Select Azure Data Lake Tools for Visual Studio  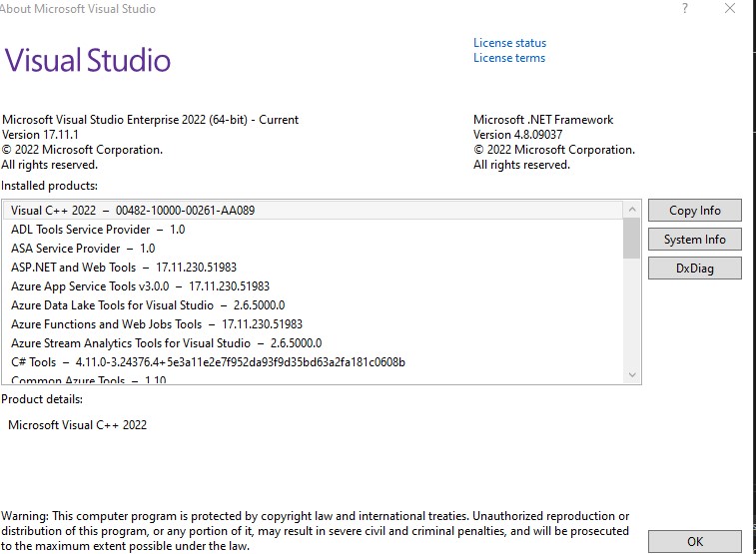[x=313, y=305]
